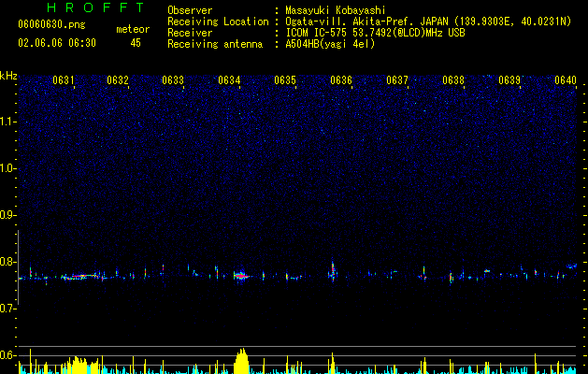Image resolution: width=588 pixels, height=374 pixels.
Task: Click the strong meteor echo near 0634
Action: [241, 276]
